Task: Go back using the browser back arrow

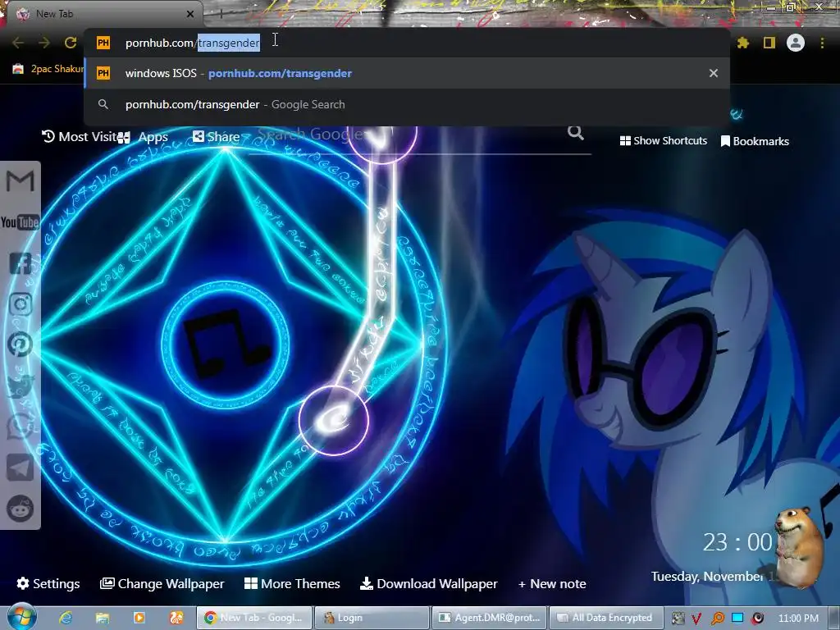Action: coord(18,43)
